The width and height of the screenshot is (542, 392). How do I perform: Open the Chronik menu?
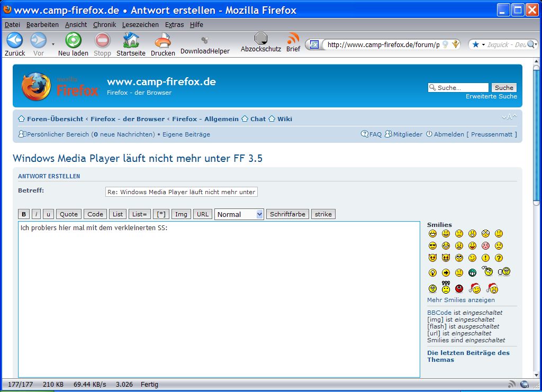point(105,24)
